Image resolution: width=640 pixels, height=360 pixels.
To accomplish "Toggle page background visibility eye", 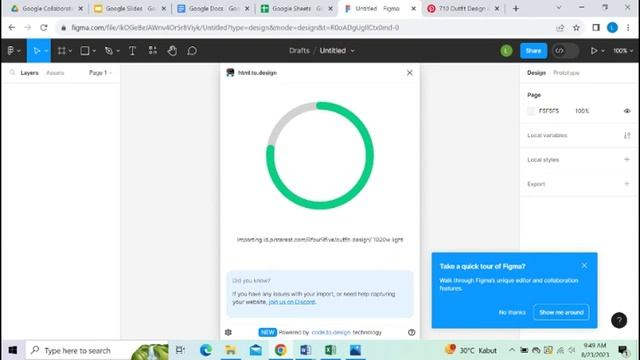I will tap(627, 111).
